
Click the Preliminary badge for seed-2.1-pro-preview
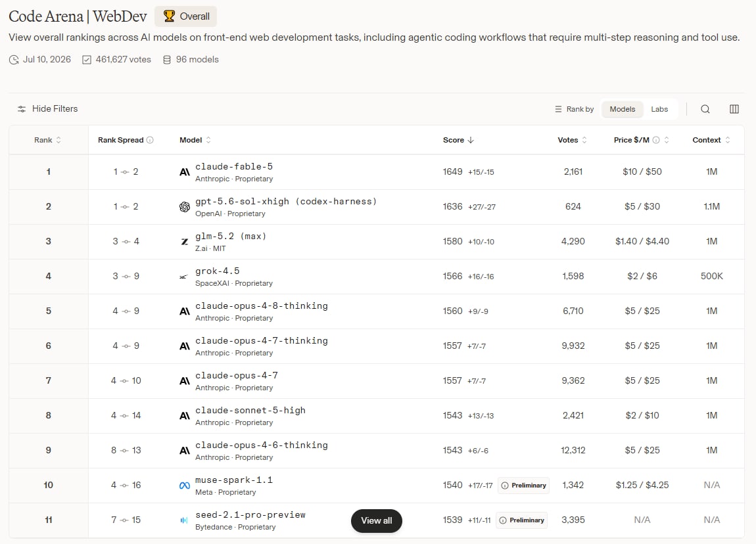(522, 520)
